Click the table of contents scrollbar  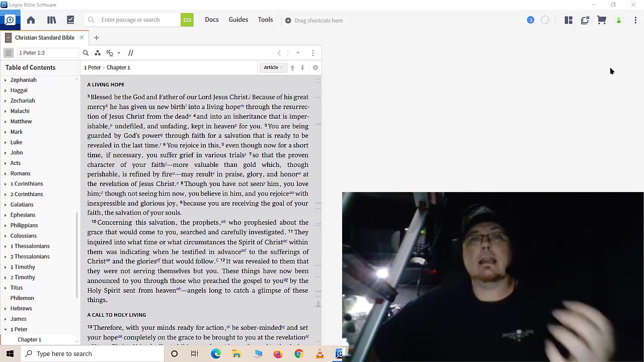click(x=77, y=254)
